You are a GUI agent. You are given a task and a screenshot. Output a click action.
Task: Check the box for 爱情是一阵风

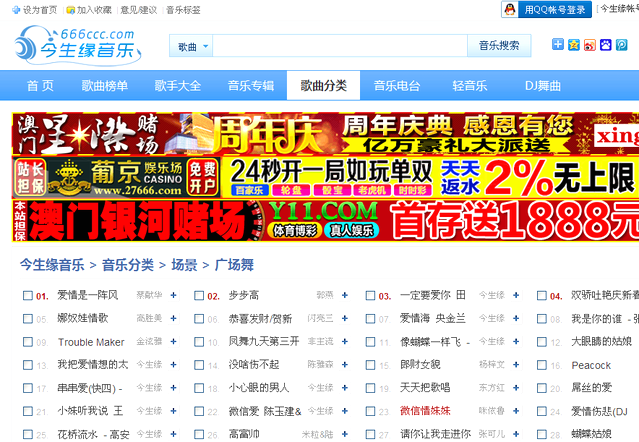pos(28,295)
